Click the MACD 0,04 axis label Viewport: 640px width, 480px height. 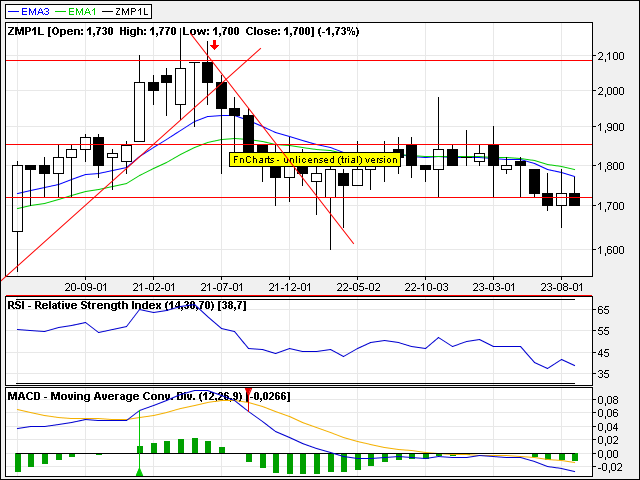tap(608, 427)
